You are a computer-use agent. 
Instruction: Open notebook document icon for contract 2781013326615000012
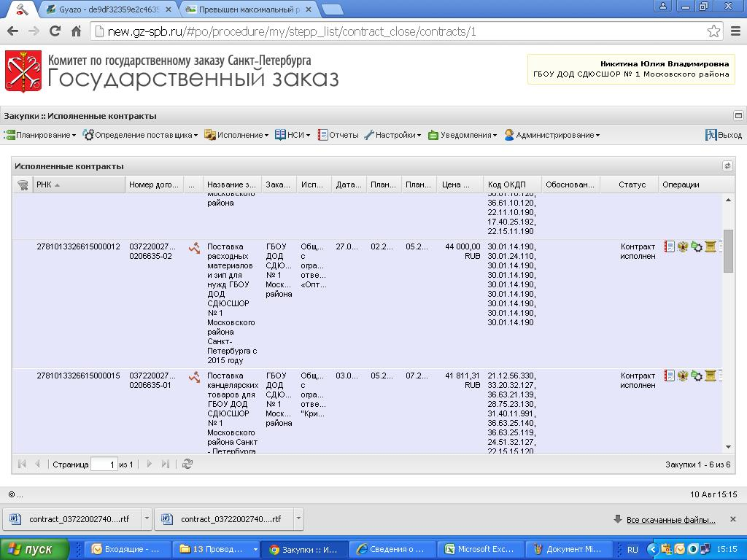tap(669, 246)
